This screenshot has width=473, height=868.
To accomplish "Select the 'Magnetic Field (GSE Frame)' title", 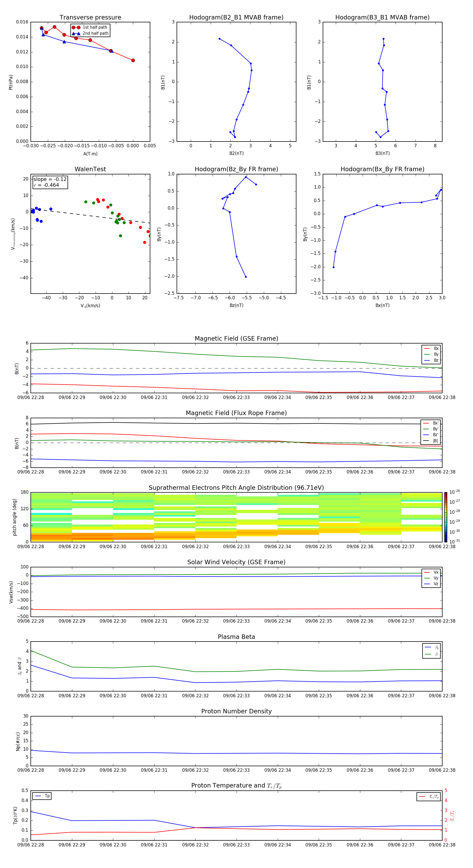I will coord(236,338).
